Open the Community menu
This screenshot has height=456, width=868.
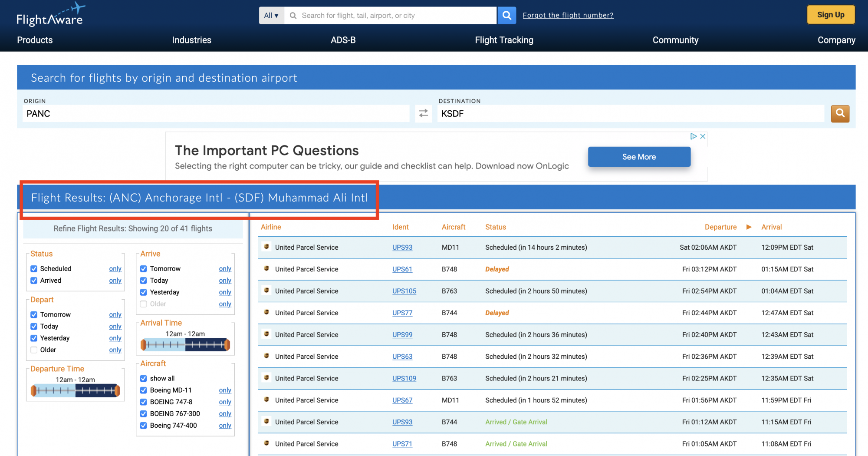click(675, 40)
